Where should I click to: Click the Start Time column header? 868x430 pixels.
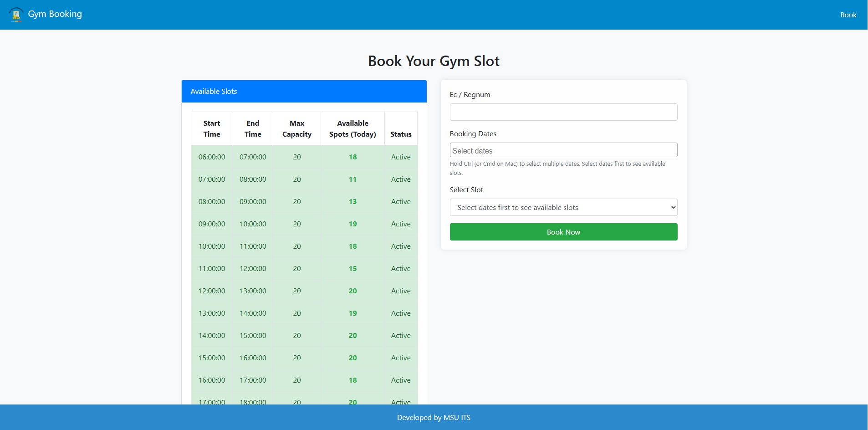(x=212, y=129)
